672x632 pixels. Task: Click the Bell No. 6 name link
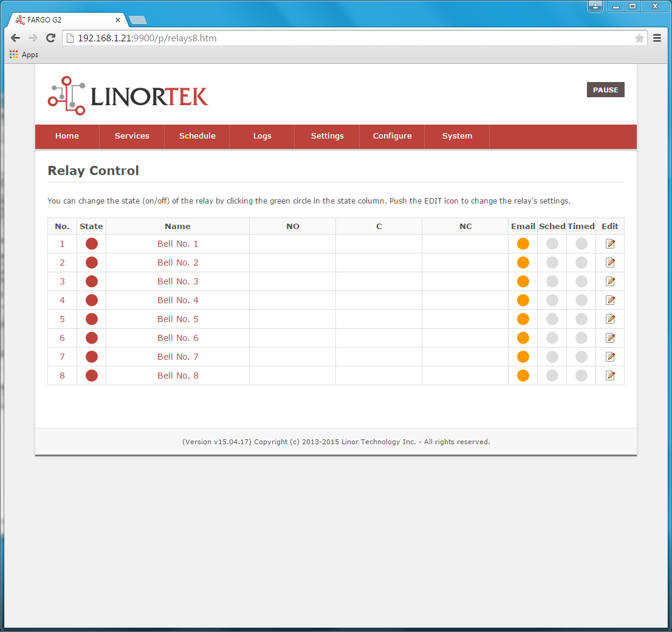[x=177, y=338]
